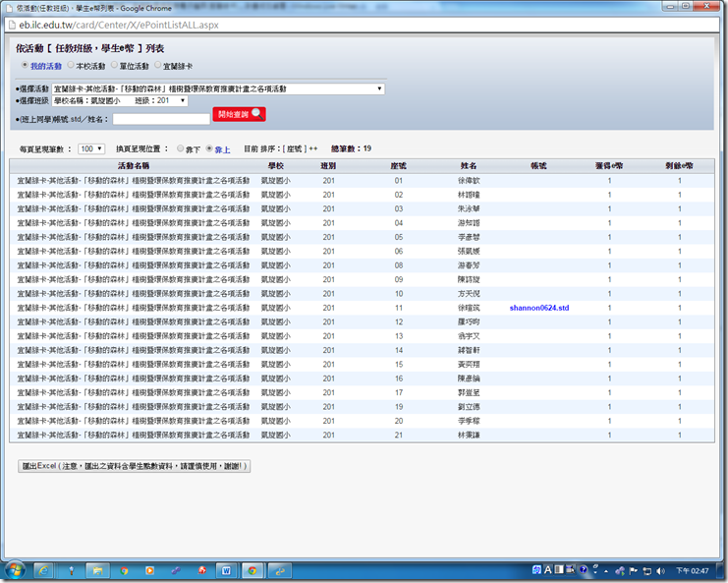This screenshot has height=583, width=728.
Task: Open the 選擇活動 activity dropdown
Action: pos(217,88)
